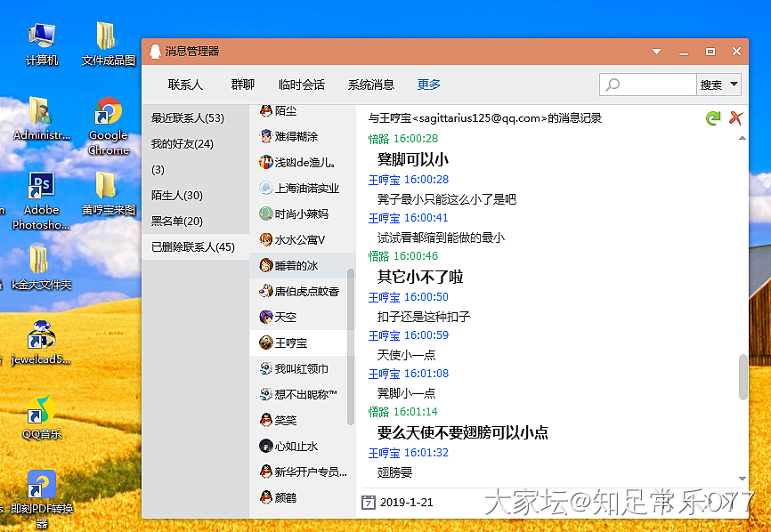Click the green refresh arrow icon
Image resolution: width=771 pixels, height=532 pixels.
(x=712, y=117)
